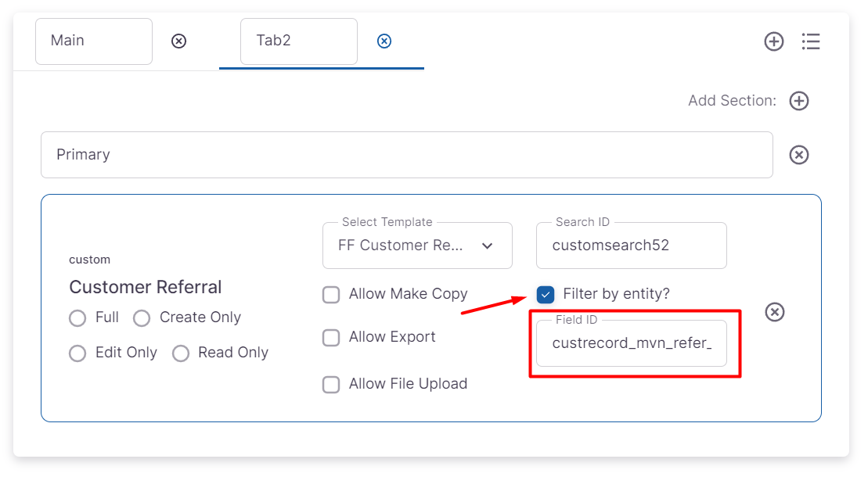Choose the Full permission radio button
This screenshot has width=868, height=477.
click(x=77, y=318)
